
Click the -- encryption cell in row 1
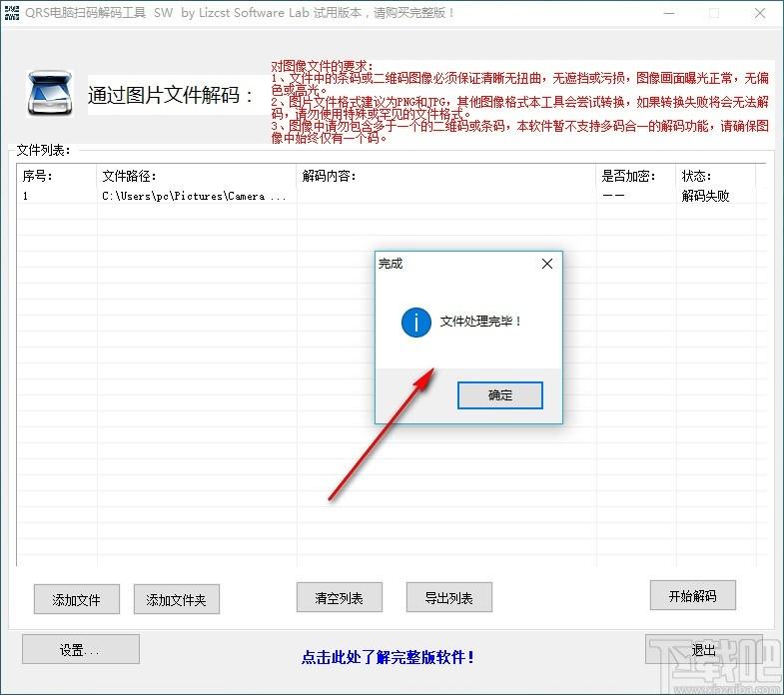[613, 196]
